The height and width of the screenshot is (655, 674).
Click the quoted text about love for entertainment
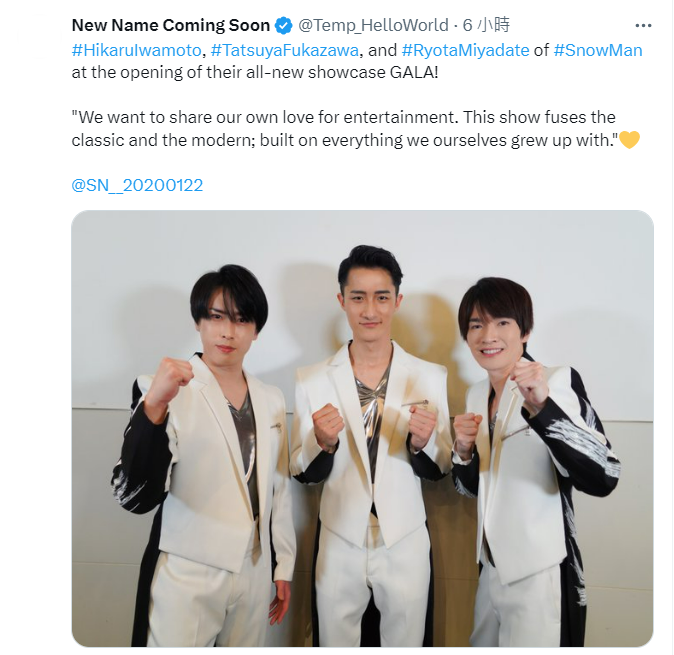[355, 129]
